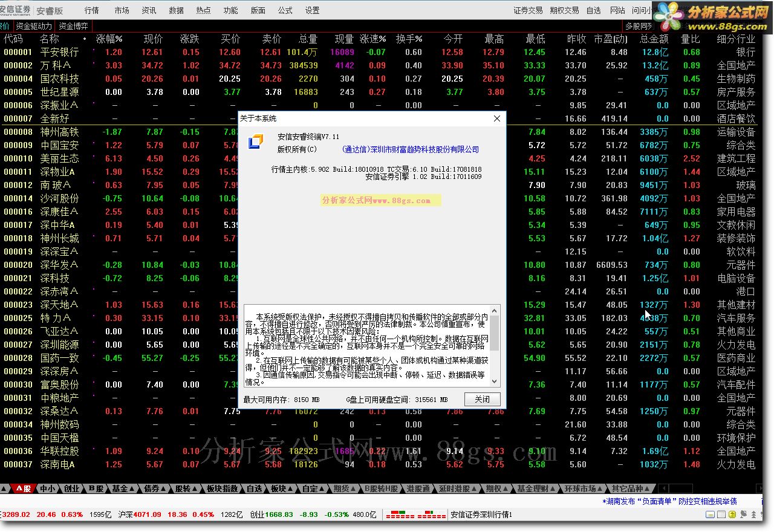Close the 关于本系统 dialog with the X button
This screenshot has height=532, width=774.
coord(497,118)
